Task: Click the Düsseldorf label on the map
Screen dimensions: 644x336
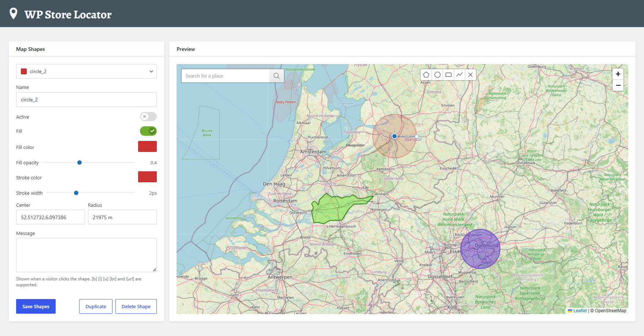Action: (x=440, y=277)
